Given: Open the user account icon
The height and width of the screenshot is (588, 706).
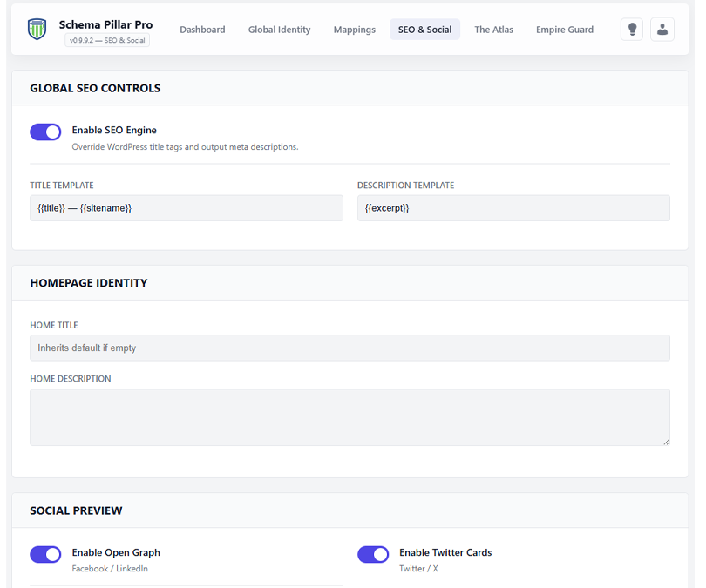Looking at the screenshot, I should coord(662,29).
